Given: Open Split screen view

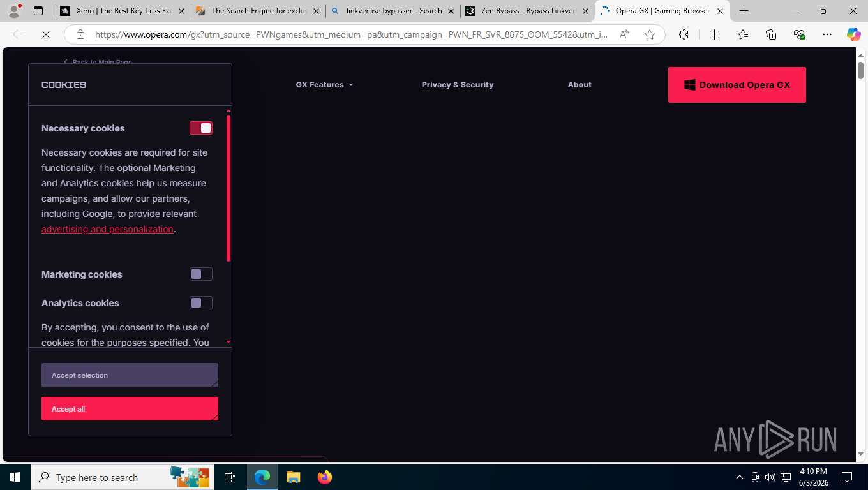Looking at the screenshot, I should pyautogui.click(x=714, y=34).
